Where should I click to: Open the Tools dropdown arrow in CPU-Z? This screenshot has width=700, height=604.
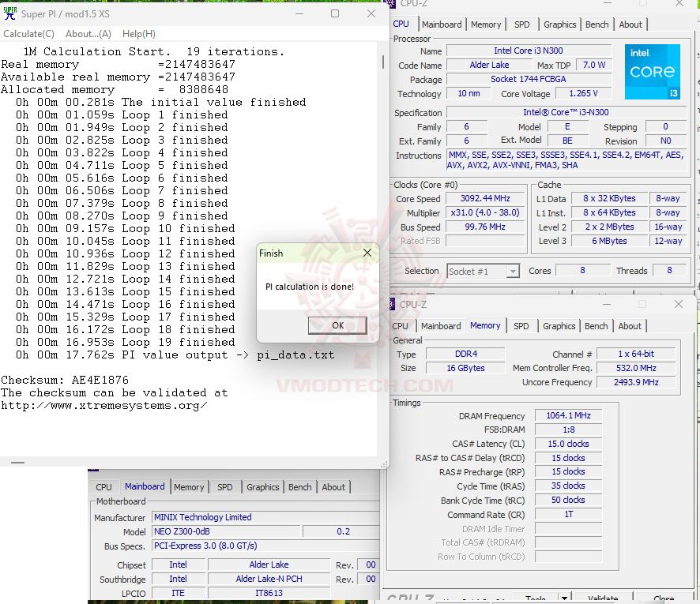[x=565, y=598]
